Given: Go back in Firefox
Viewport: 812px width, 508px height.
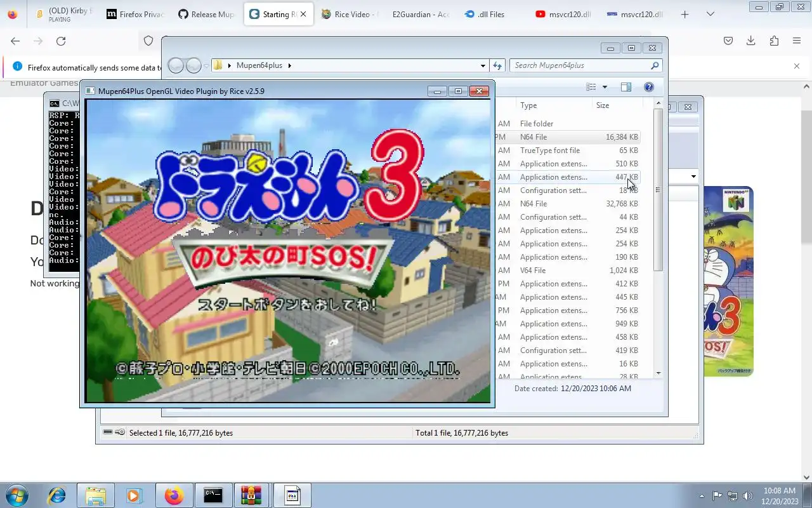Looking at the screenshot, I should coord(15,41).
